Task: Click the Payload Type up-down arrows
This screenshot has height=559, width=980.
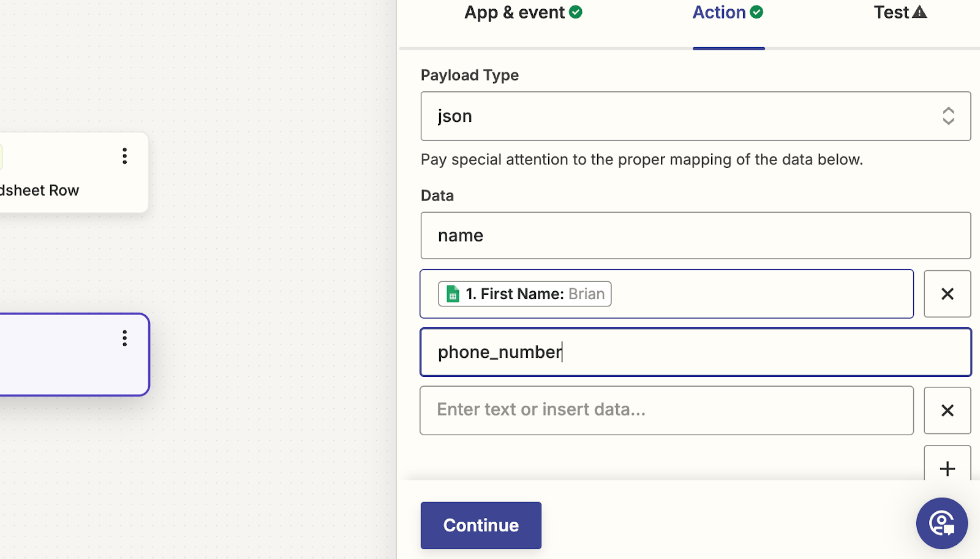Action: 948,116
